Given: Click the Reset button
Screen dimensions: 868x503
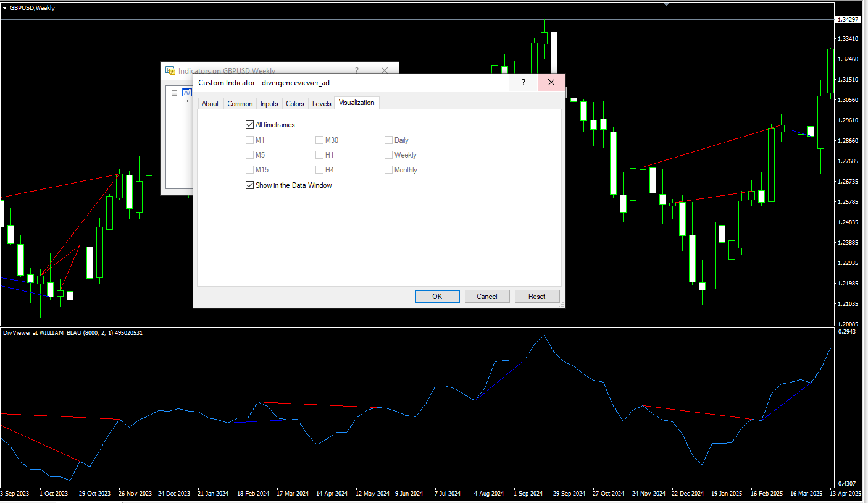Looking at the screenshot, I should 536,297.
